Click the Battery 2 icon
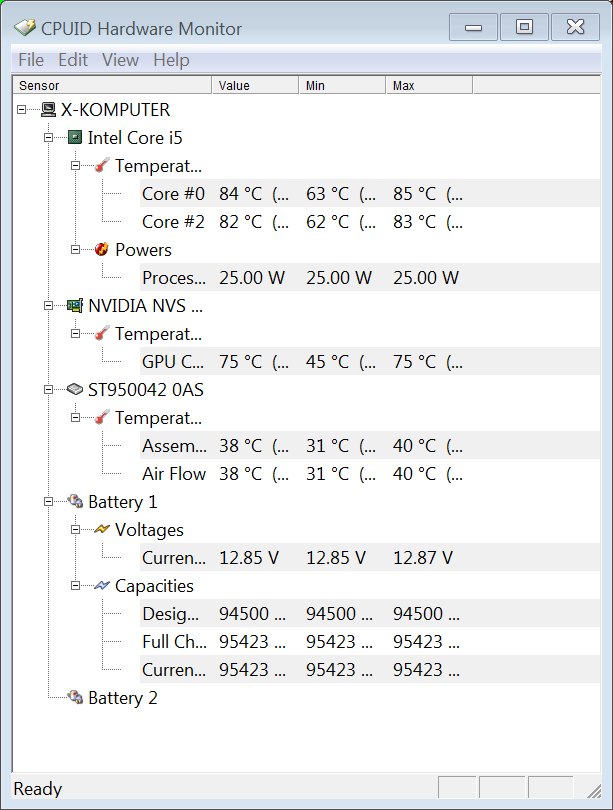 [x=75, y=697]
